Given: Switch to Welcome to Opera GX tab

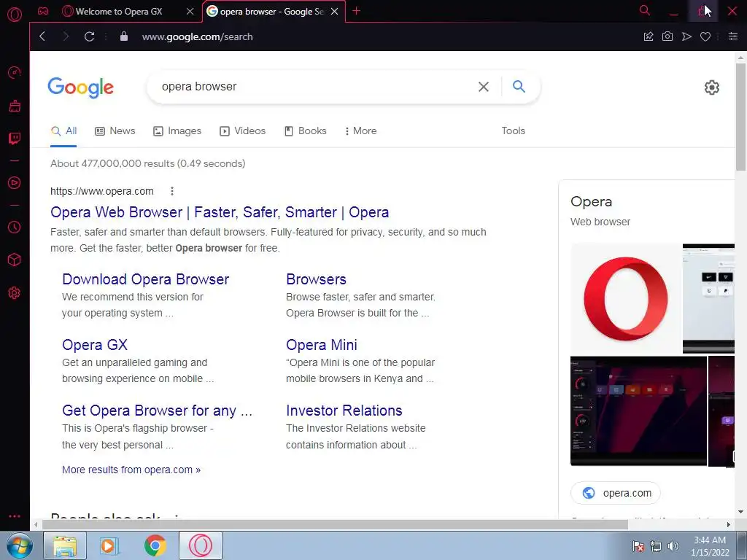Looking at the screenshot, I should (119, 12).
